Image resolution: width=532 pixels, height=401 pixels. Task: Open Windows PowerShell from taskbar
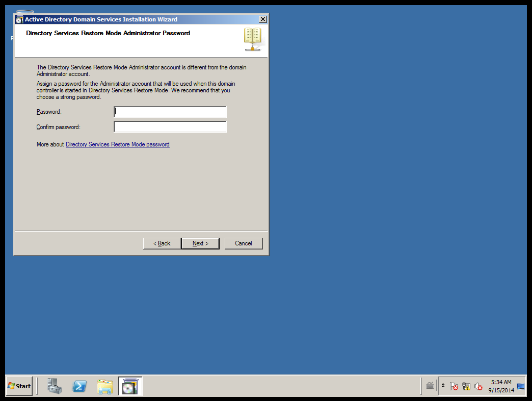79,386
